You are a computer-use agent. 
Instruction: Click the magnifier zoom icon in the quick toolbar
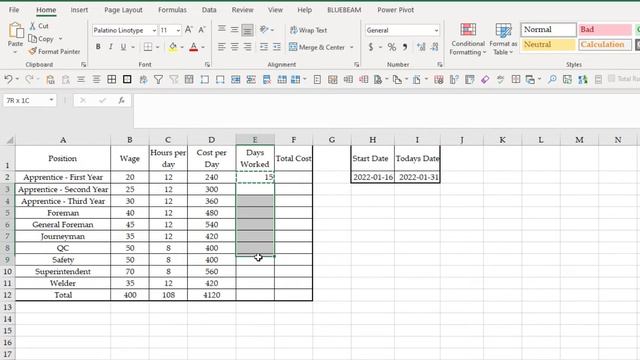coord(552,79)
